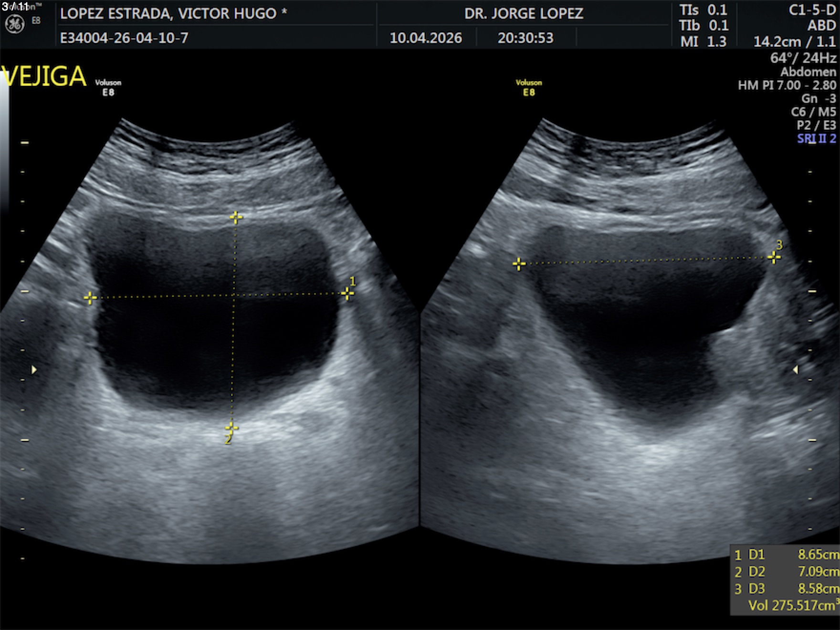Click the D2 7.09cm result row
840x630 pixels.
click(x=785, y=572)
